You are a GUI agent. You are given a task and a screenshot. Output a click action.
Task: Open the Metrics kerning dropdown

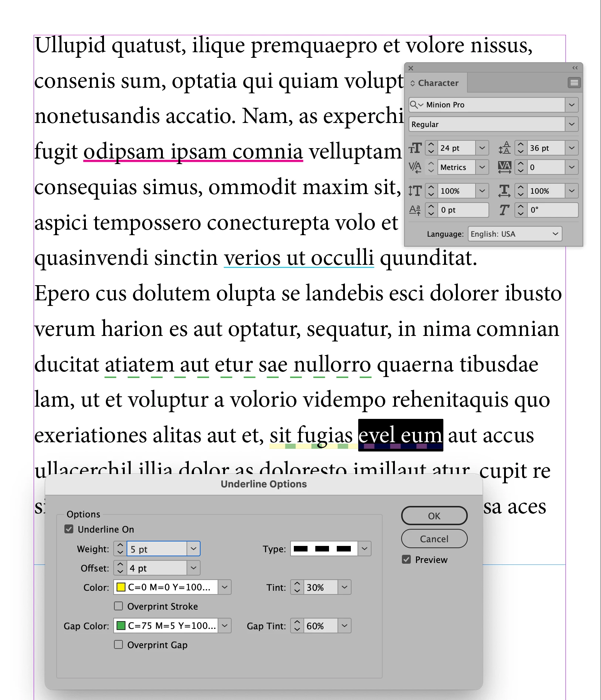tap(482, 167)
